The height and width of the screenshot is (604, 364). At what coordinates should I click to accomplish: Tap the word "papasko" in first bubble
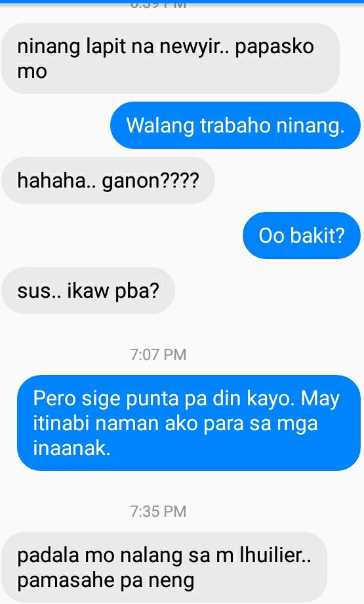(x=275, y=48)
